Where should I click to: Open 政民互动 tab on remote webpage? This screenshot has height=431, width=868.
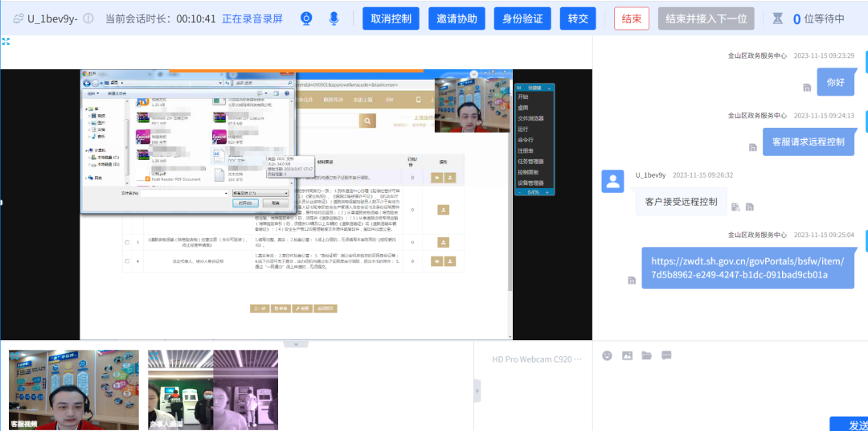333,100
